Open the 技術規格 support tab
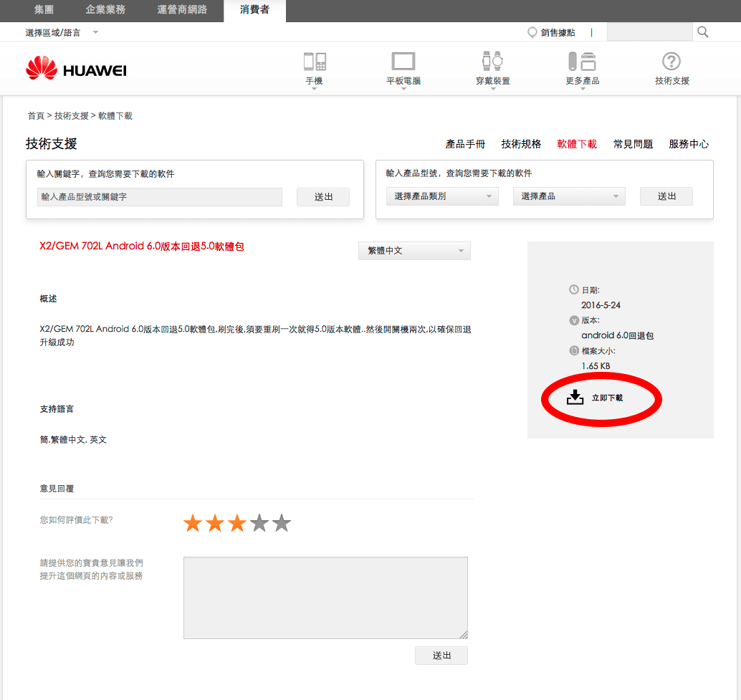The width and height of the screenshot is (741, 700). (521, 144)
